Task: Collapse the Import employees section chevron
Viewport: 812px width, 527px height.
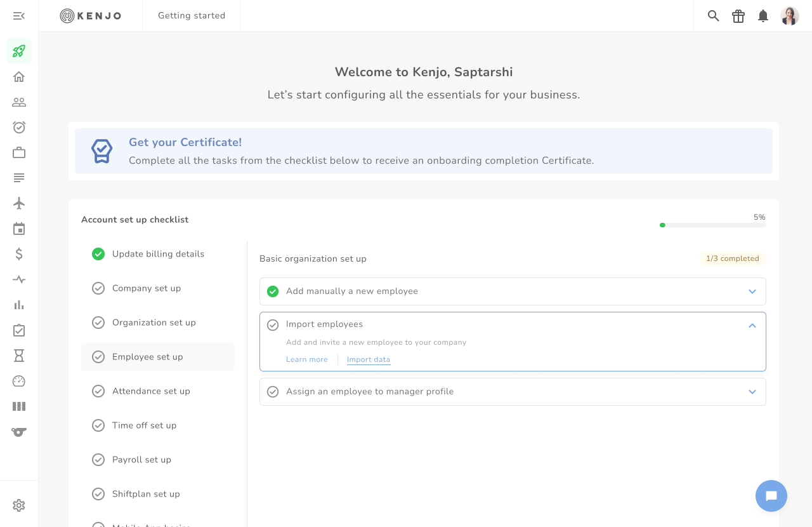Action: point(752,326)
